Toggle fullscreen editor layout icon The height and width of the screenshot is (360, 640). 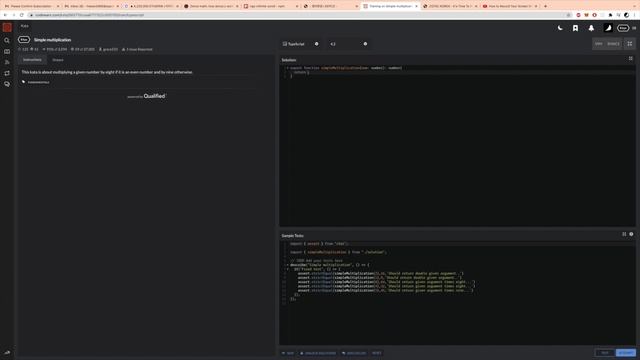pos(630,44)
